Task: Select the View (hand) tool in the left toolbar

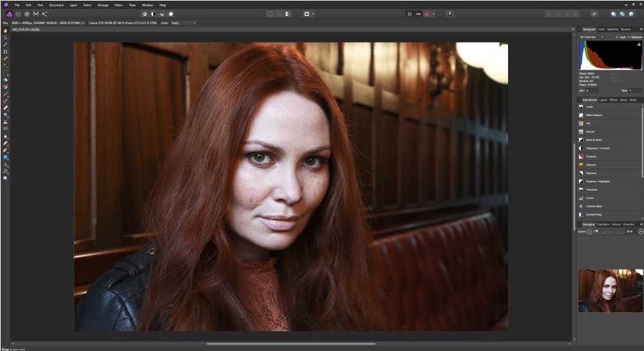Action: click(x=5, y=30)
